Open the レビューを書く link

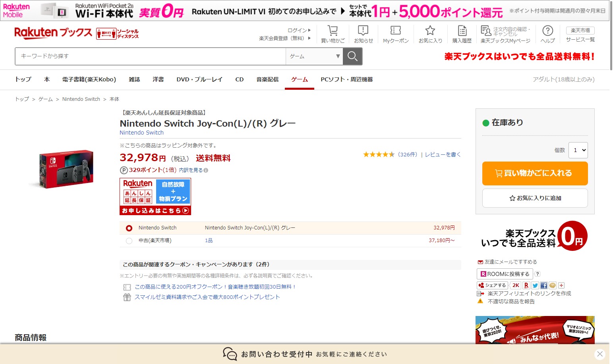point(443,154)
